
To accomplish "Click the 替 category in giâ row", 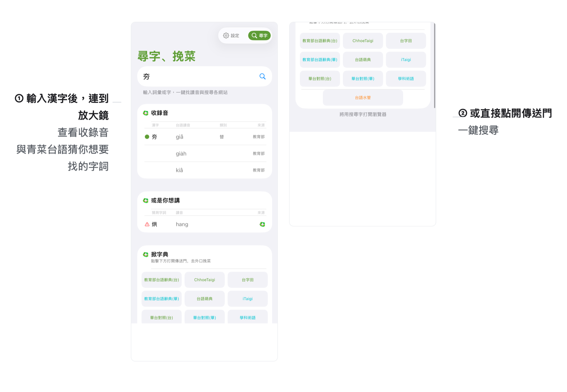I will click(222, 137).
